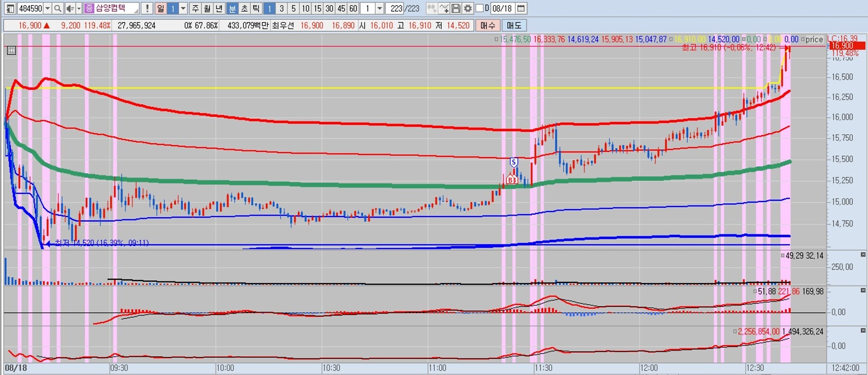The width and height of the screenshot is (868, 375).
Task: Click the change rate 119.48% in the quote bar
Action: (x=97, y=25)
